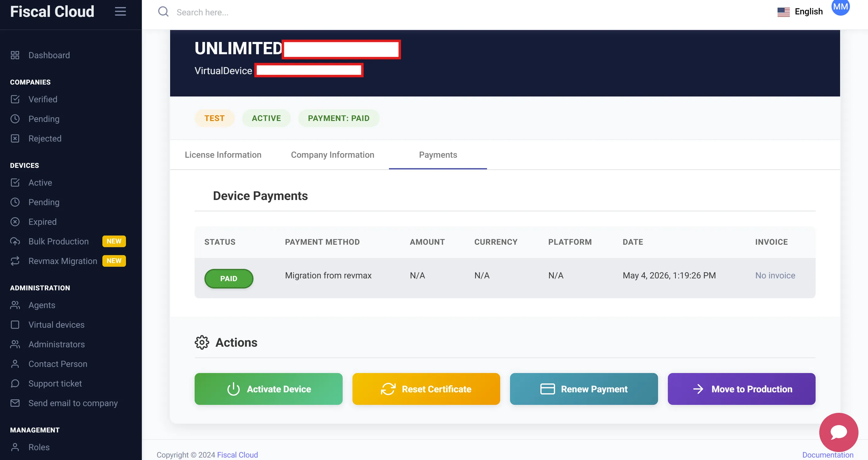Click the Migration from revmax cell
The height and width of the screenshot is (460, 868).
coord(328,275)
